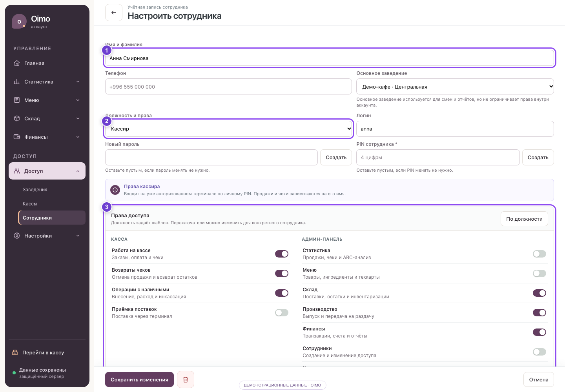This screenshot has width=565, height=392.
Task: Turn on the Меню permission toggle
Action: click(x=539, y=273)
